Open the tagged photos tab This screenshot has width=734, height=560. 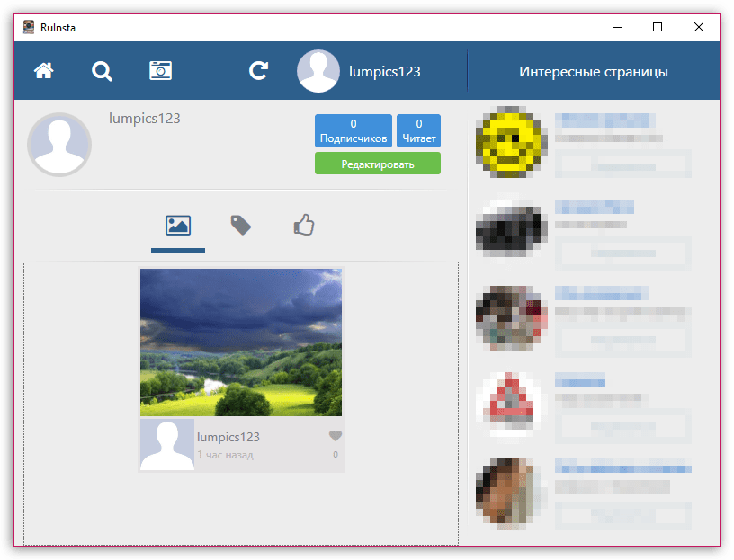240,225
